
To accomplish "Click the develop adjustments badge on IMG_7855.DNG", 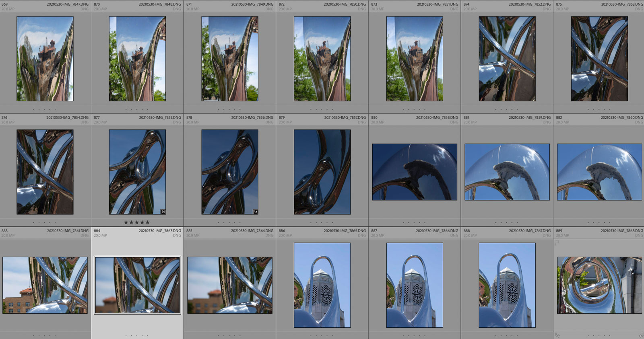I will (163, 212).
